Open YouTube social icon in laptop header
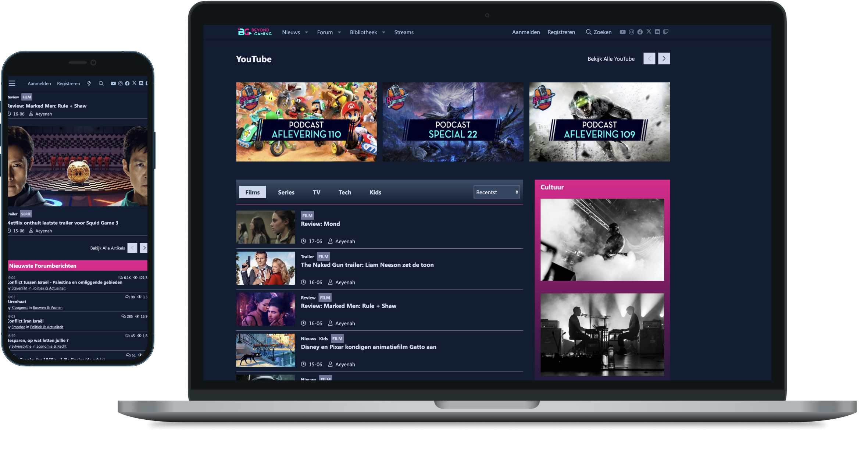This screenshot has width=868, height=451. (622, 32)
